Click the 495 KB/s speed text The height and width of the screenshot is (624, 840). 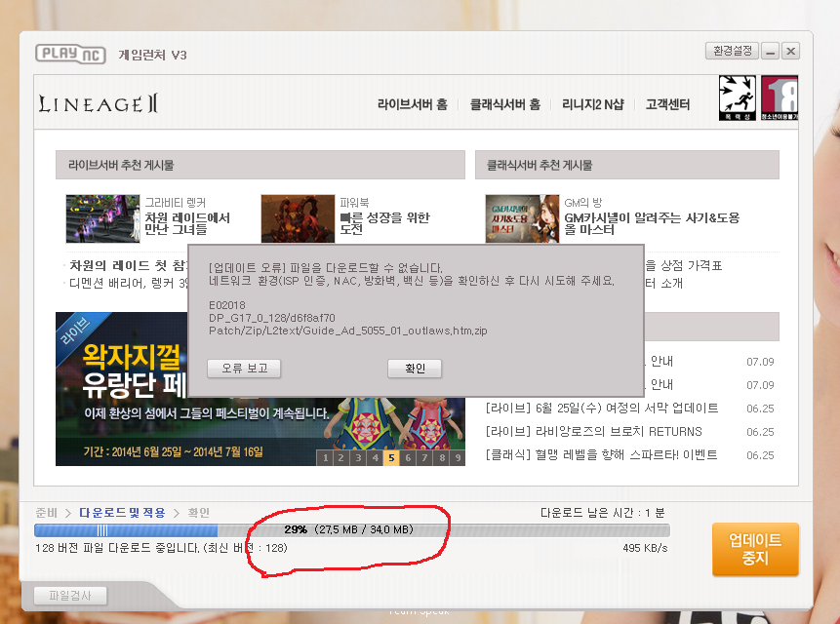point(645,548)
